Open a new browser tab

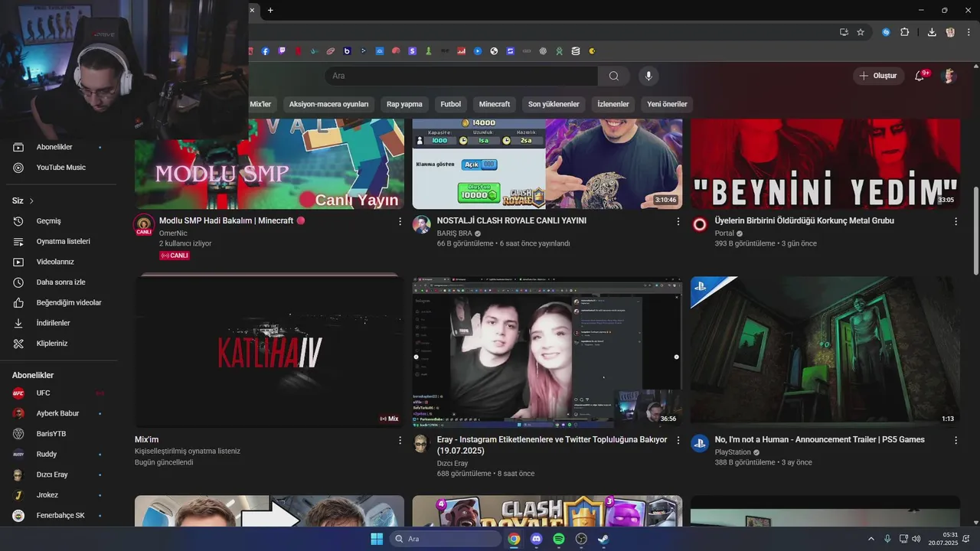click(x=270, y=10)
